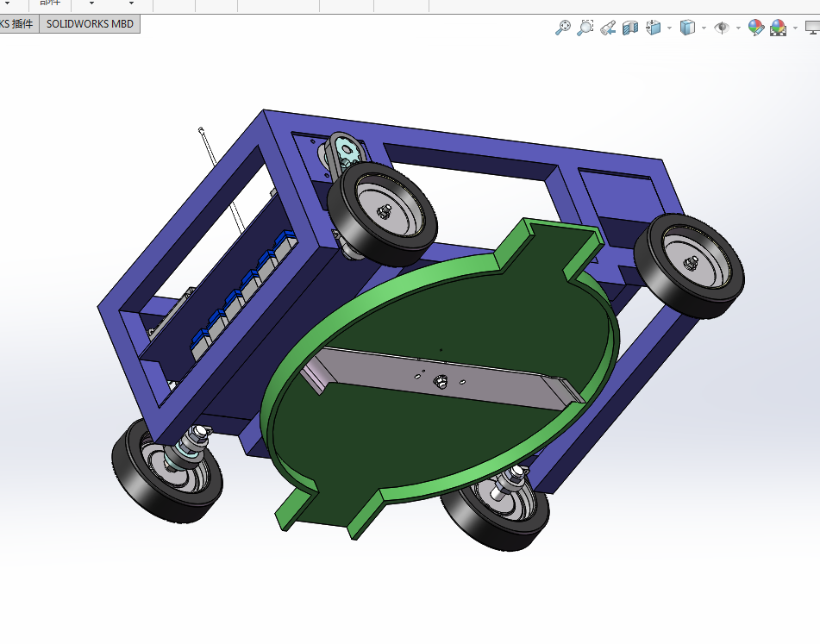Open View Settings monitor icon

coord(813,28)
